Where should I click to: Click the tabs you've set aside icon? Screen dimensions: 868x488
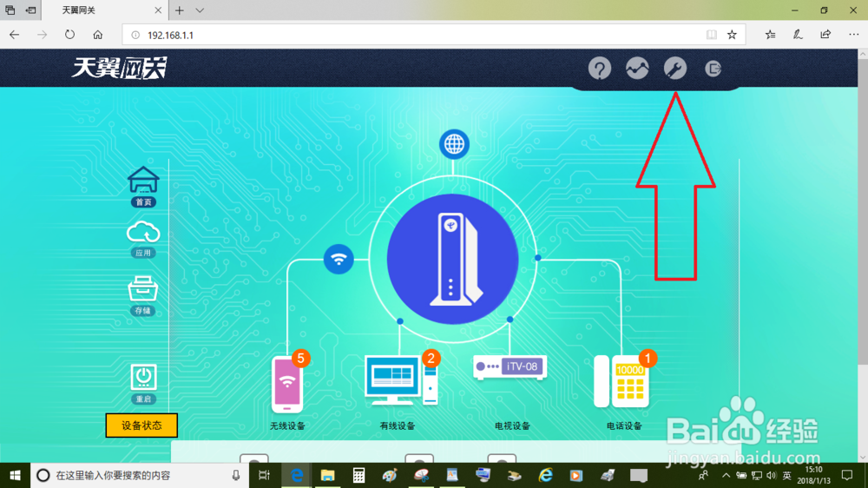click(x=10, y=10)
